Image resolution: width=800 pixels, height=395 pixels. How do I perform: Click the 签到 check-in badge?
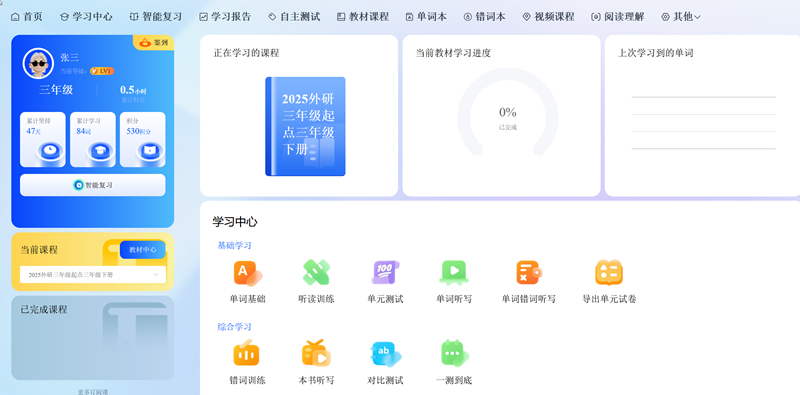[154, 42]
